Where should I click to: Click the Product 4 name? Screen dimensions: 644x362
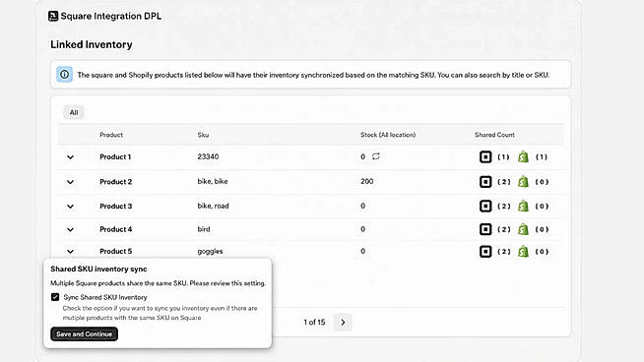[x=115, y=229]
